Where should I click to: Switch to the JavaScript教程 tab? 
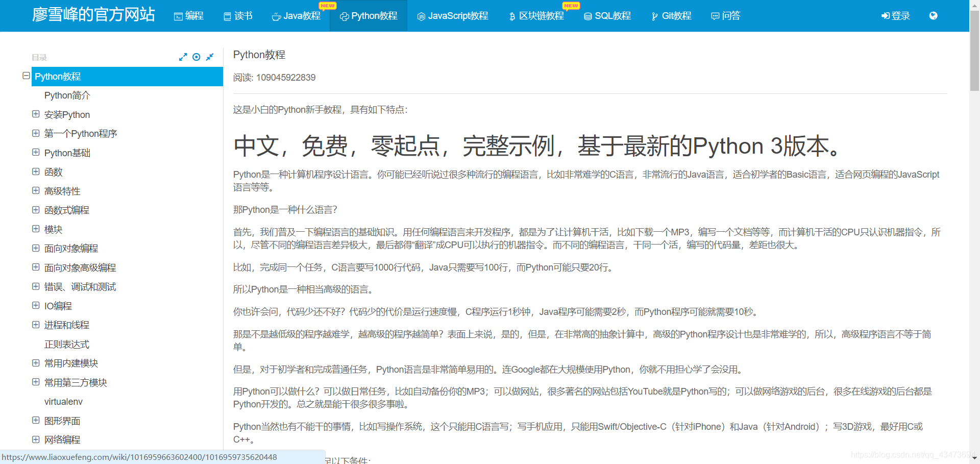(x=452, y=16)
